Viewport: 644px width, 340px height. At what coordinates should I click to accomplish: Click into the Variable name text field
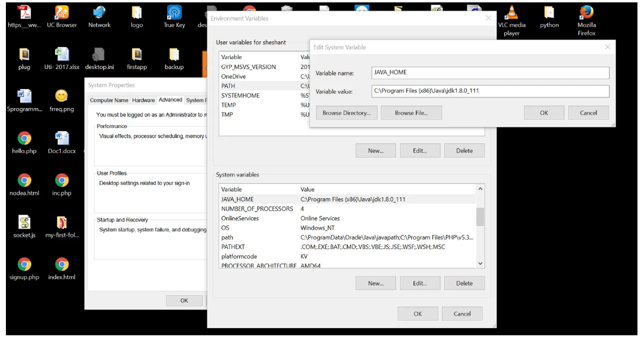click(x=490, y=73)
